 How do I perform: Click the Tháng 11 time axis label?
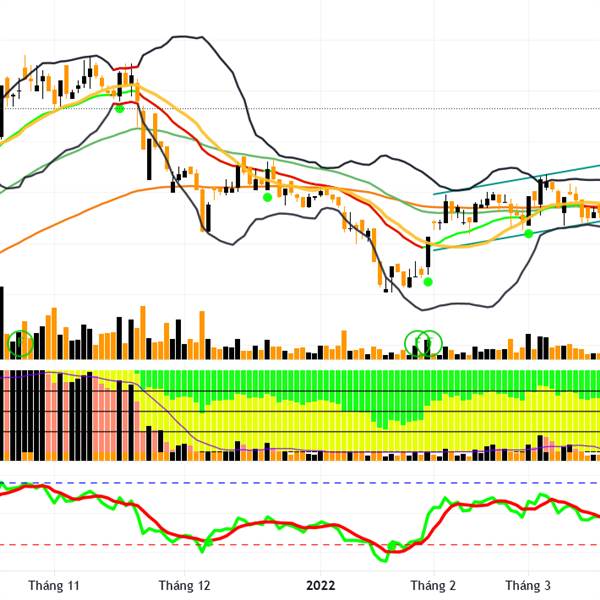pyautogui.click(x=54, y=585)
